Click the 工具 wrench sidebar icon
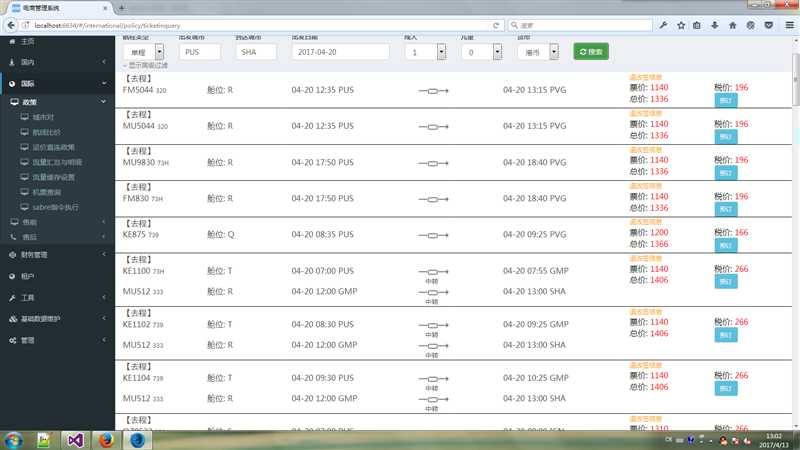800x450 pixels. 12,297
